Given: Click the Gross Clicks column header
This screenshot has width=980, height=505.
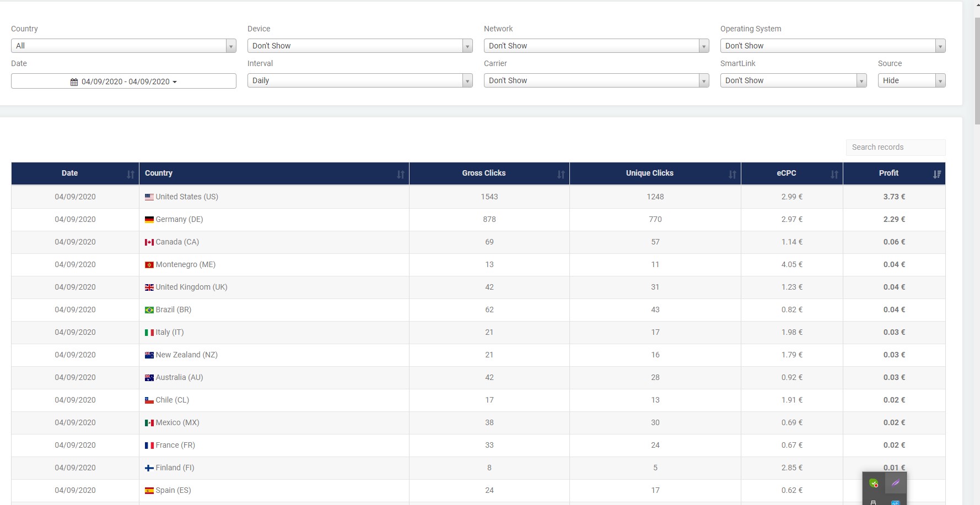Looking at the screenshot, I should click(x=489, y=173).
